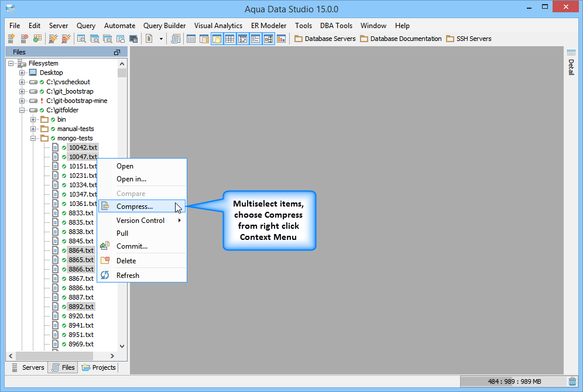Open the Database Documentation bookmark folder

tap(401, 39)
